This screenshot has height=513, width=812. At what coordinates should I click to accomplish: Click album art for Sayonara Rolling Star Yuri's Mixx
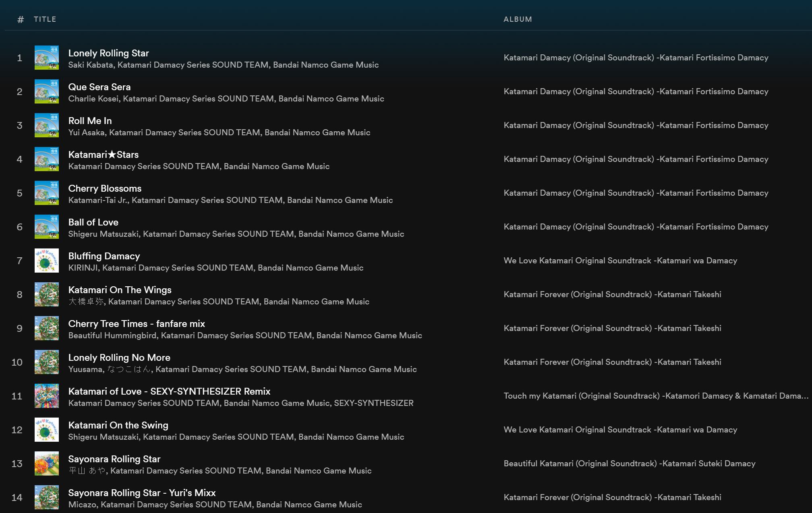(x=47, y=497)
